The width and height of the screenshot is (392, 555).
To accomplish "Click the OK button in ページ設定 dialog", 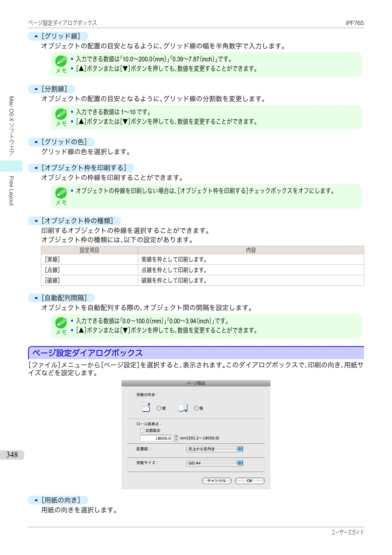I will (x=250, y=481).
